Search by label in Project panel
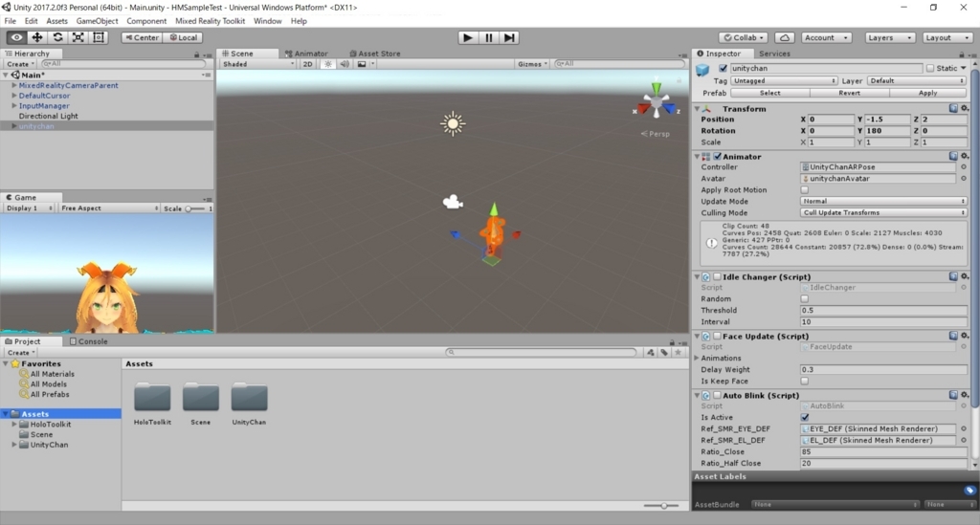This screenshot has height=525, width=980. point(664,352)
